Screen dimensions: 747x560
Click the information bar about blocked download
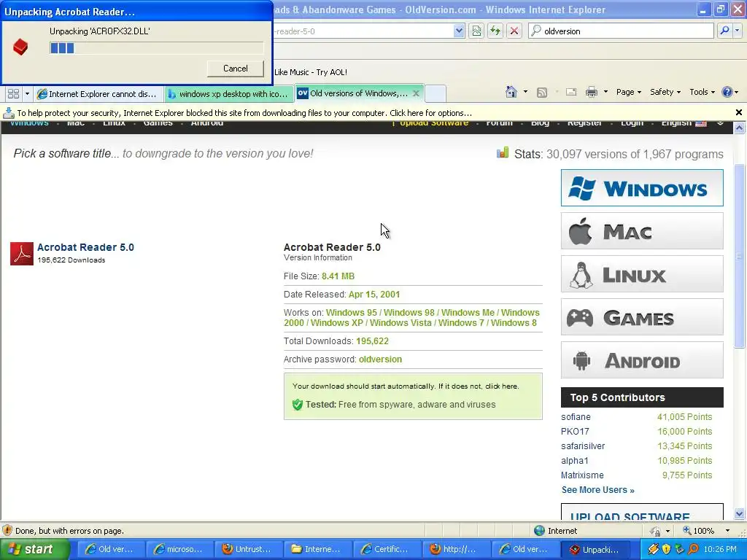coord(367,113)
